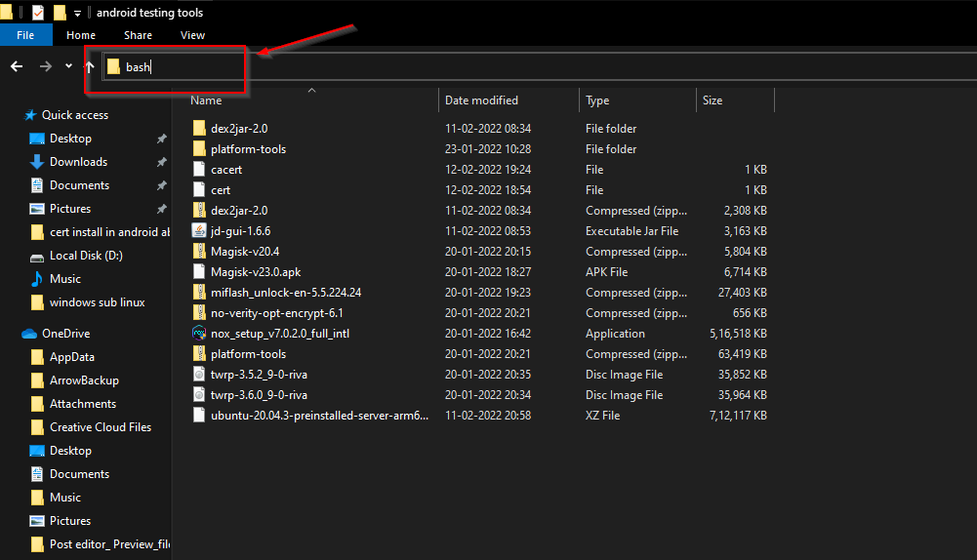Go forward to next folder

46,66
